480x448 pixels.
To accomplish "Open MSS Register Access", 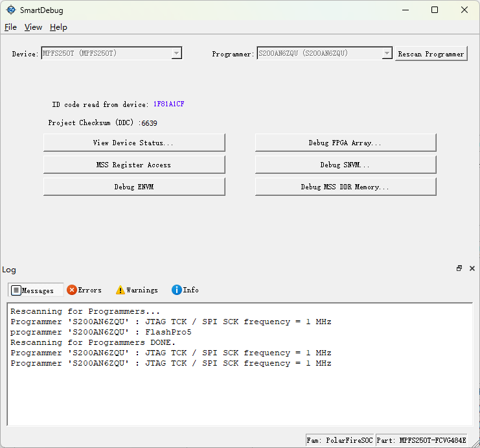I will 134,165.
